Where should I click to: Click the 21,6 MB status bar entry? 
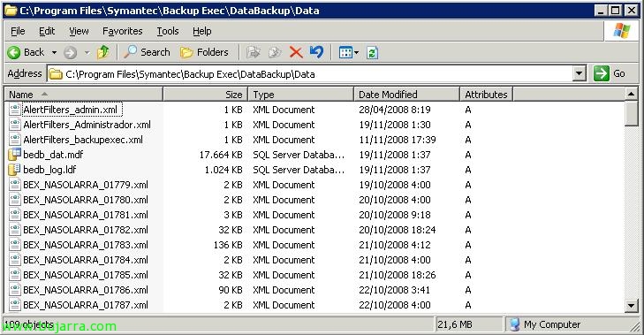pyautogui.click(x=455, y=324)
